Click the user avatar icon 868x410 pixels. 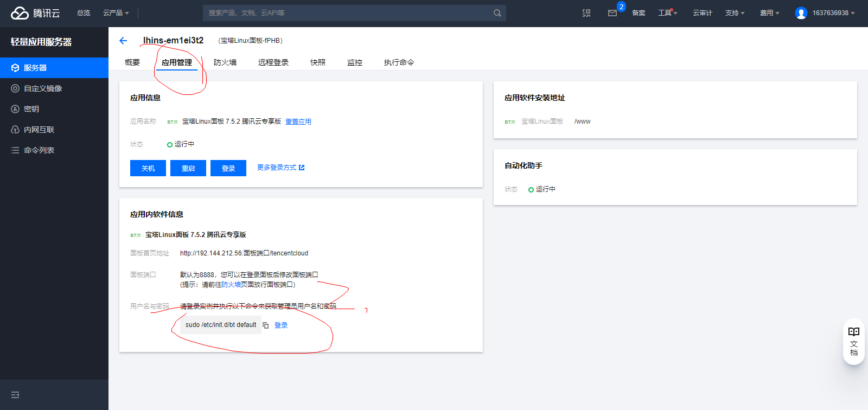point(801,13)
